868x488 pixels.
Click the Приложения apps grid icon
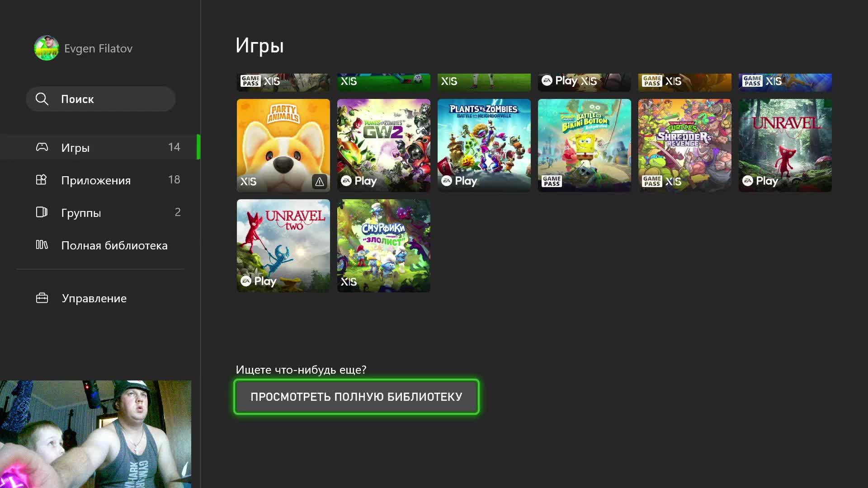pos(42,180)
